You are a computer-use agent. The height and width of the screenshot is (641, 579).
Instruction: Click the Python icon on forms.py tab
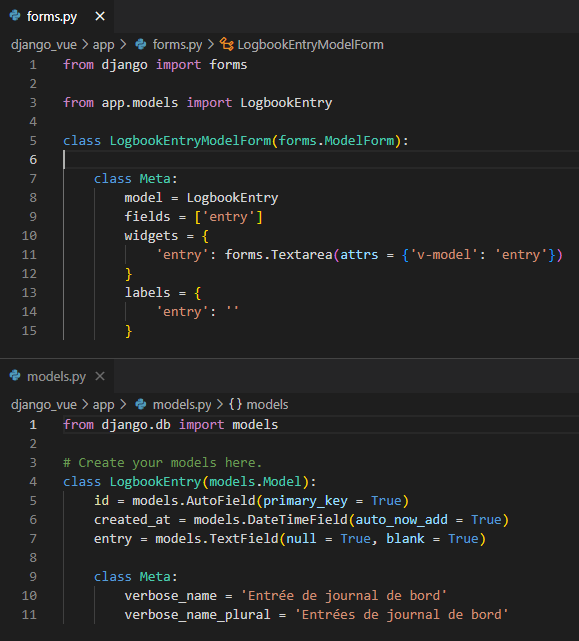(15, 16)
